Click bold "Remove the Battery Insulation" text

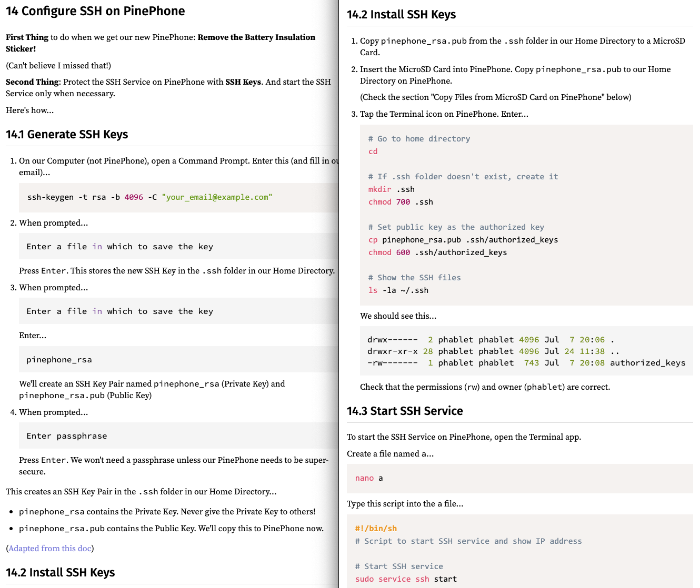[256, 37]
